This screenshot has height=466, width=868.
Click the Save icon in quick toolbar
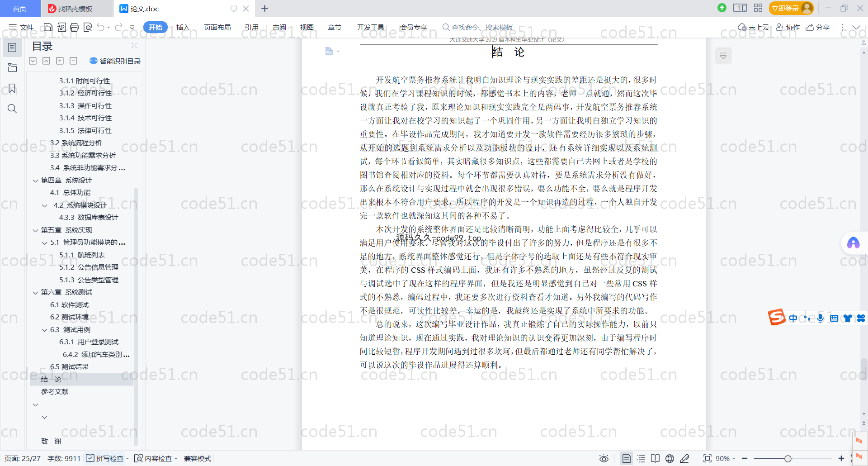pyautogui.click(x=48, y=27)
